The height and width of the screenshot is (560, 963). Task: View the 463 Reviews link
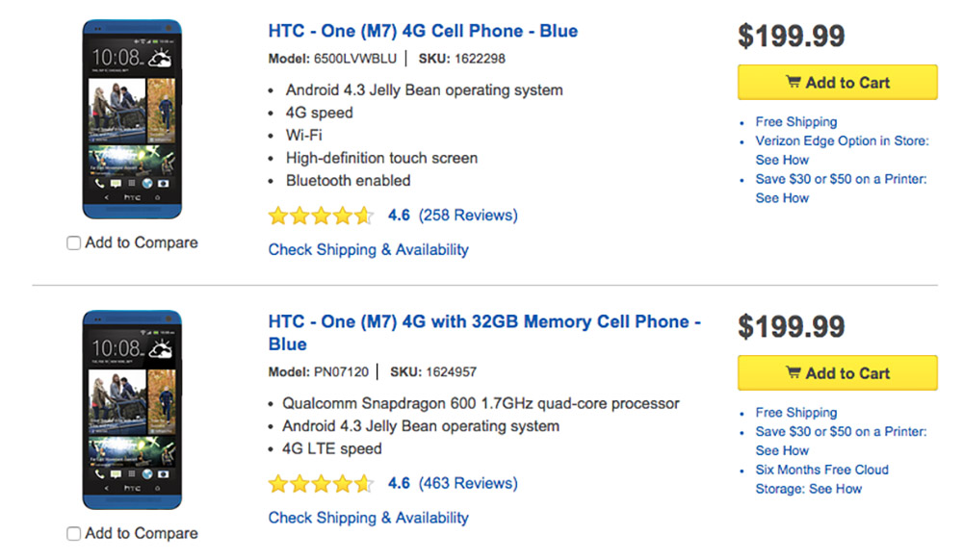(468, 484)
